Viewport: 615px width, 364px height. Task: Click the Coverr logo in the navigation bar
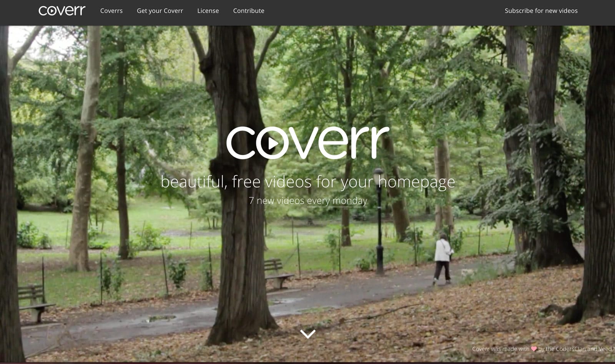[x=61, y=10]
